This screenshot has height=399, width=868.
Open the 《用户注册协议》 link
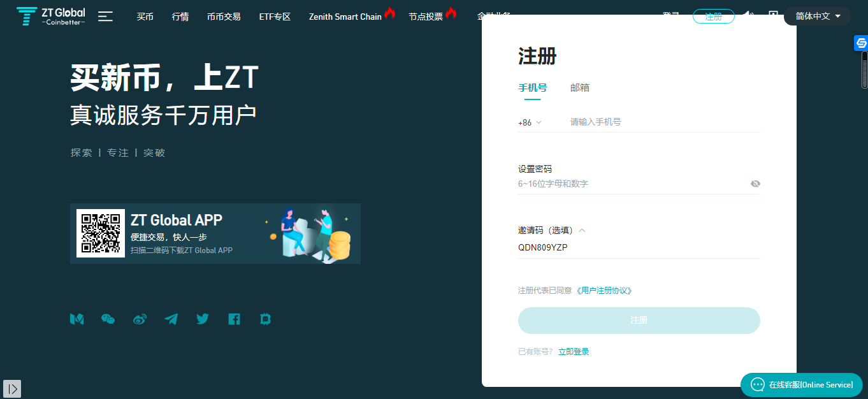point(604,291)
